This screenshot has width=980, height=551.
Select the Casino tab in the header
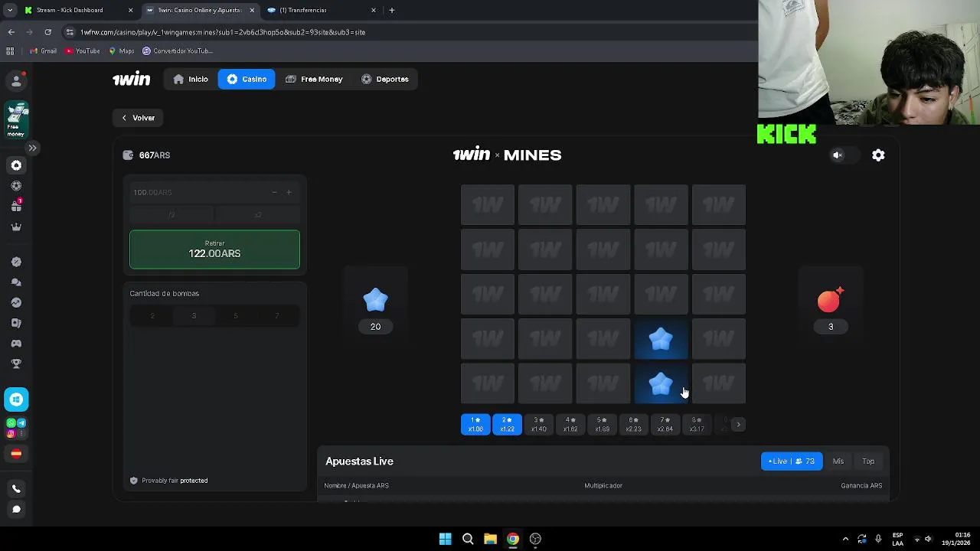[247, 79]
